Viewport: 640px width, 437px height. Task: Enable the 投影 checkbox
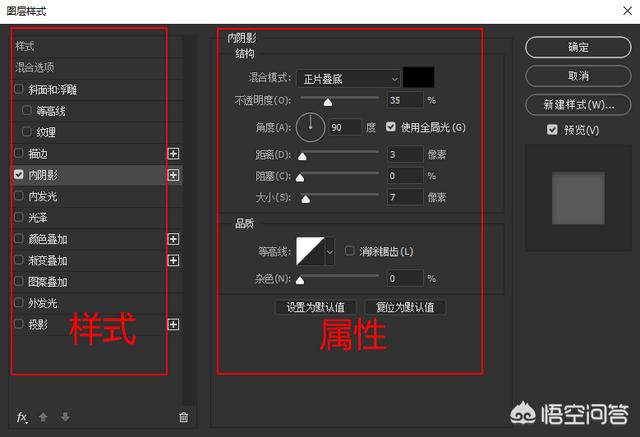click(x=19, y=324)
